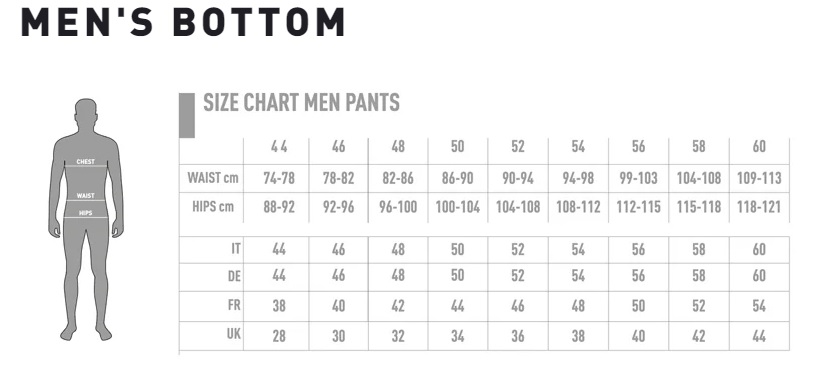Click the MEN'S BOTTOM heading
The height and width of the screenshot is (374, 818).
[x=183, y=22]
